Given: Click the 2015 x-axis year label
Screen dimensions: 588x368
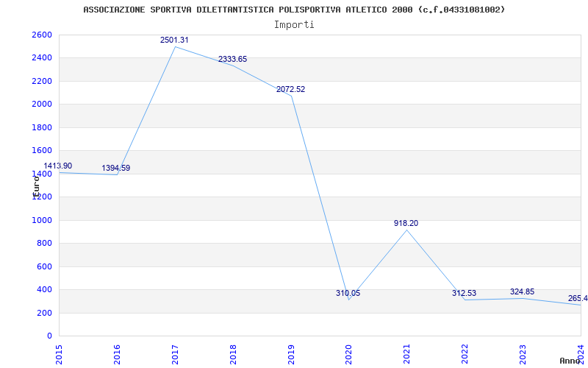Looking at the screenshot, I should 59,355.
